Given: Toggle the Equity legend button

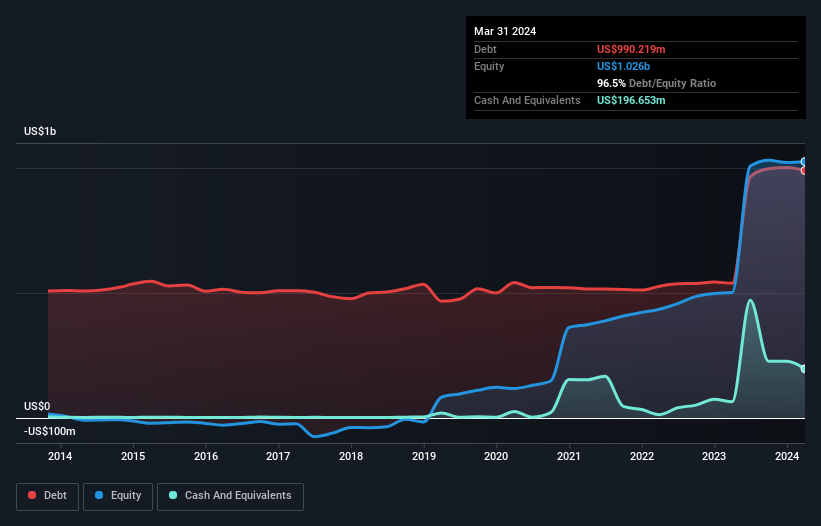Looking at the screenshot, I should pyautogui.click(x=118, y=496).
